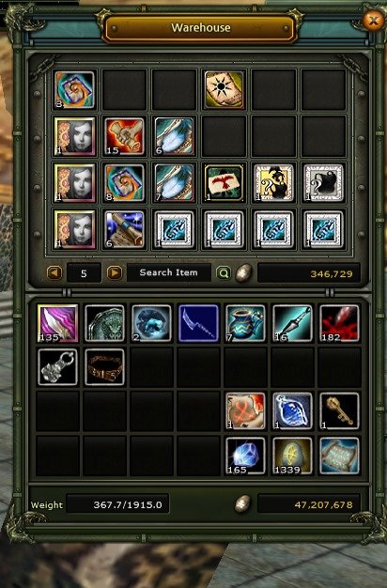The height and width of the screenshot is (588, 387).
Task: Pick the handshake scroll stack of 15
Action: click(125, 136)
